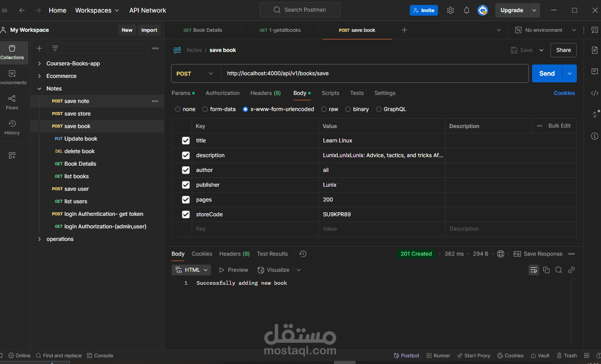Open the History sidebar panel
601x364 pixels.
[x=12, y=127]
